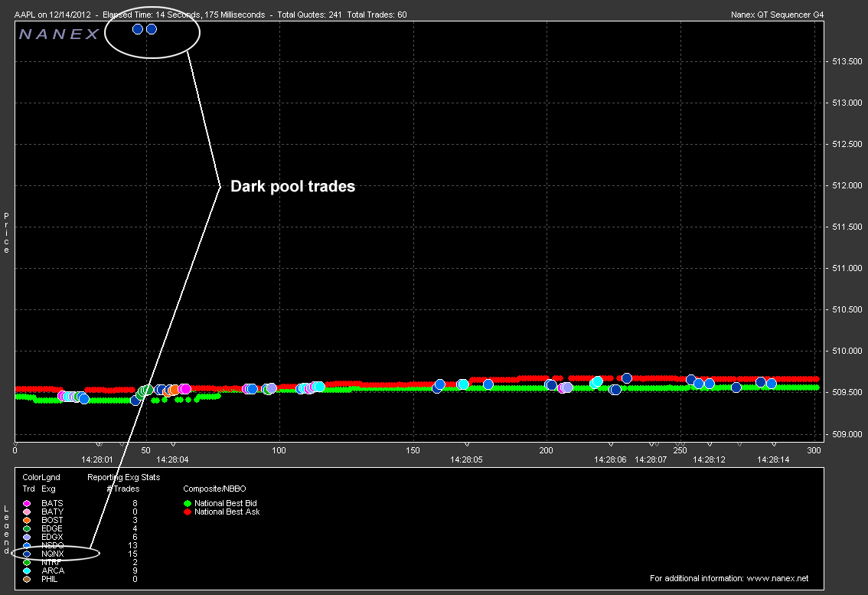
Task: Select the ARCA trade count 9
Action: [x=135, y=570]
